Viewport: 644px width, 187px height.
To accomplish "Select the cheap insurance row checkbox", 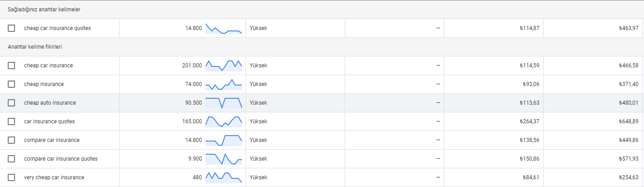I will (11, 84).
